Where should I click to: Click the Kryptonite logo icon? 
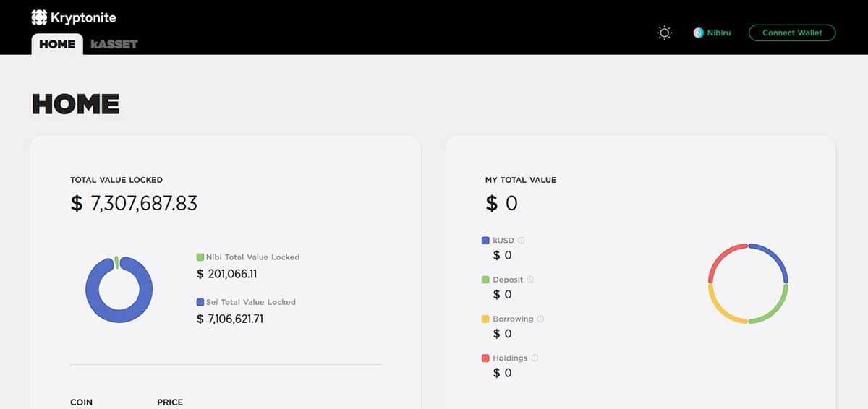39,17
